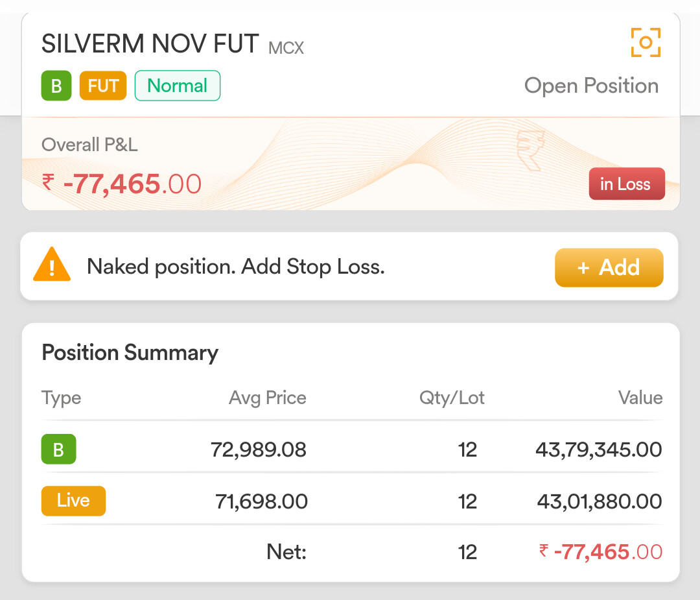Select the Position Summary heading

click(130, 353)
